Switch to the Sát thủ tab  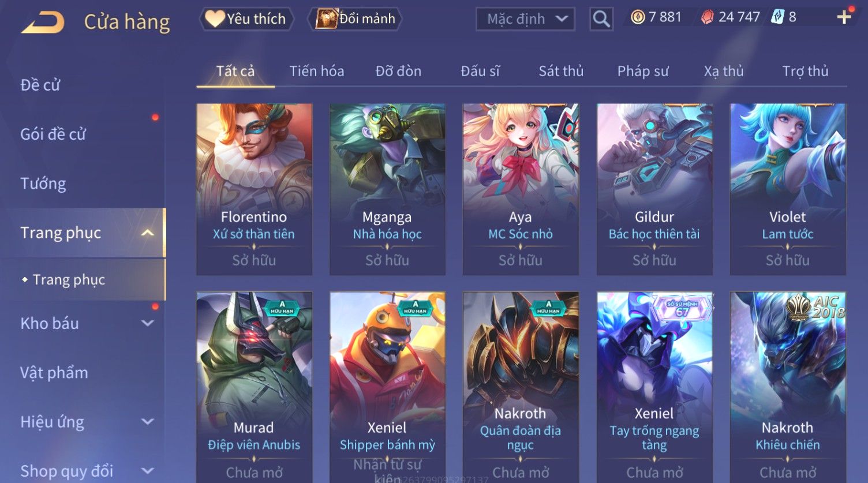click(561, 71)
